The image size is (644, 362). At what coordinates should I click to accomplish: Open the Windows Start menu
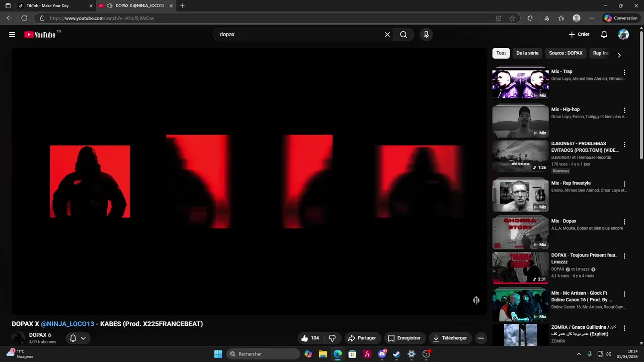coord(218,354)
